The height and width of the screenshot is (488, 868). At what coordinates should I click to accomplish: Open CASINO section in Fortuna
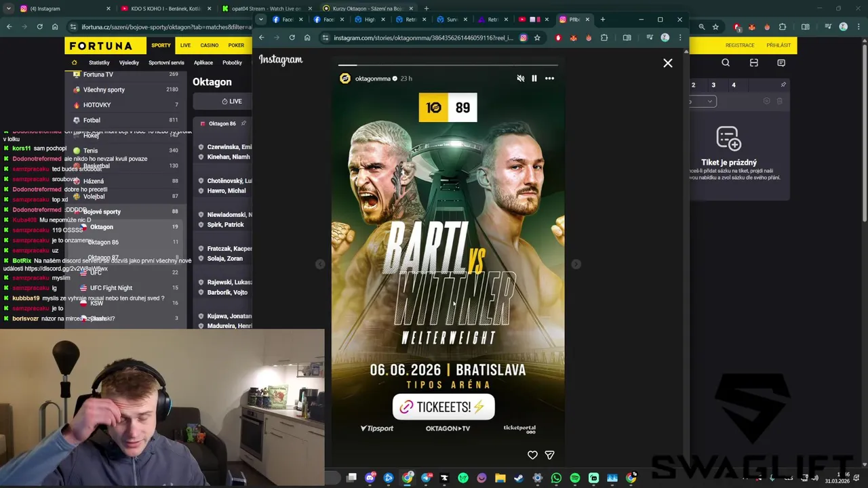tap(210, 45)
